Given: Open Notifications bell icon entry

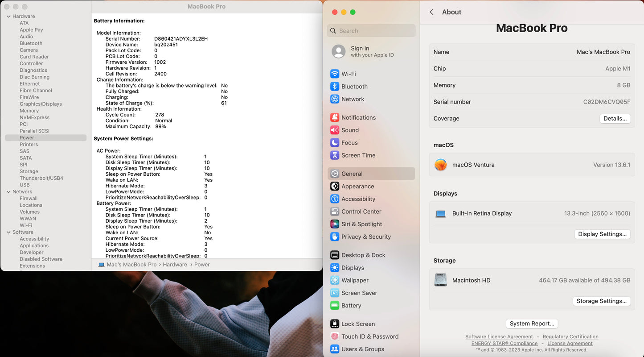Looking at the screenshot, I should (335, 118).
